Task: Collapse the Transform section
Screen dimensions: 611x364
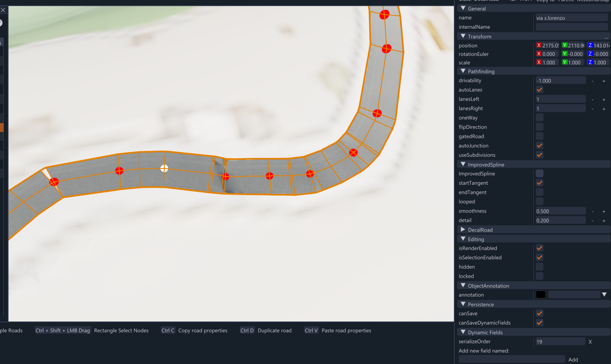Action: coord(463,36)
